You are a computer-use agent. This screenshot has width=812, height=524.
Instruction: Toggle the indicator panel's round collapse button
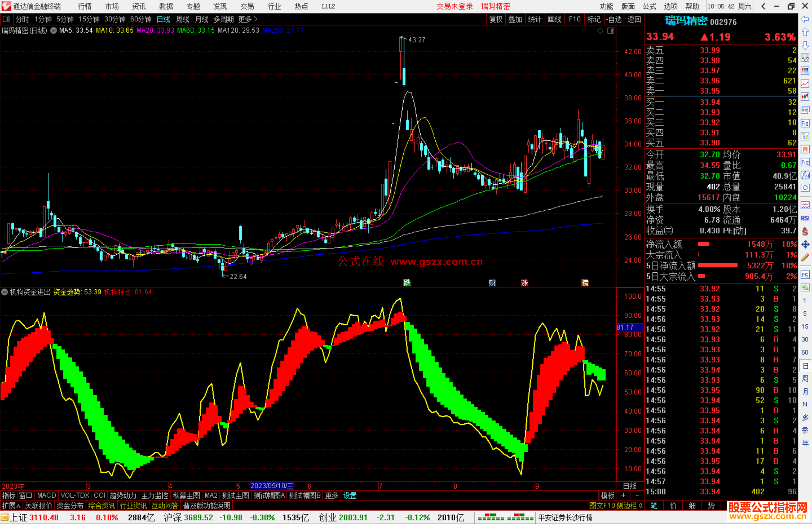pyautogui.click(x=5, y=292)
